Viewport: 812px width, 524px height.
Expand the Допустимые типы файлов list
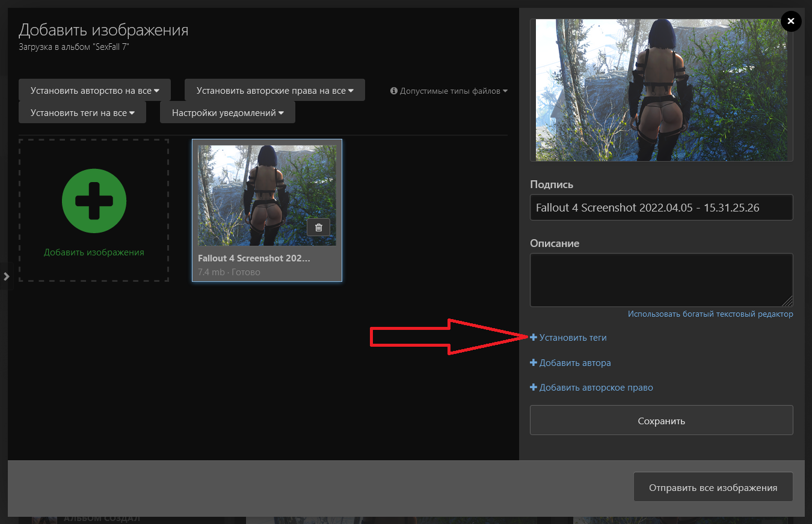(454, 91)
